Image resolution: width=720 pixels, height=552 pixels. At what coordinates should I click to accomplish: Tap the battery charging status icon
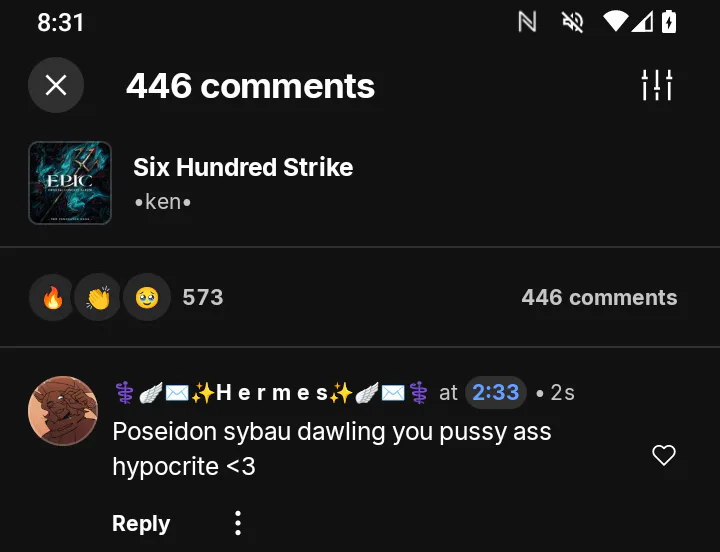[x=669, y=22]
